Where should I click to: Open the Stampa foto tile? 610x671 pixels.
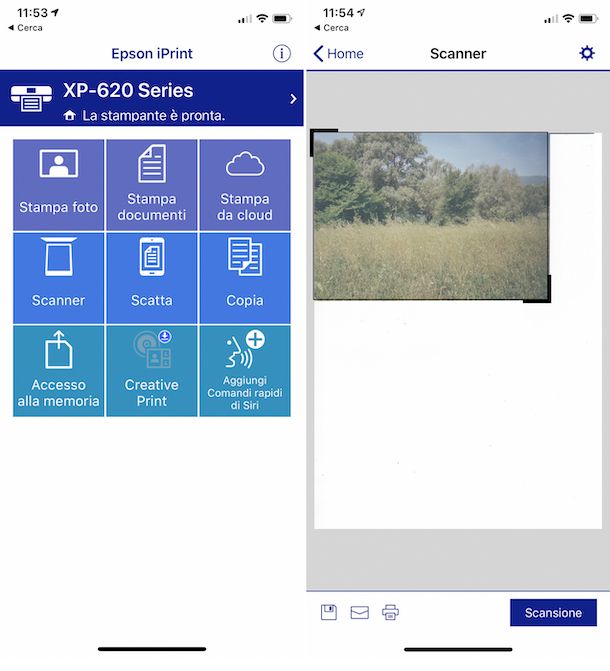(x=59, y=185)
